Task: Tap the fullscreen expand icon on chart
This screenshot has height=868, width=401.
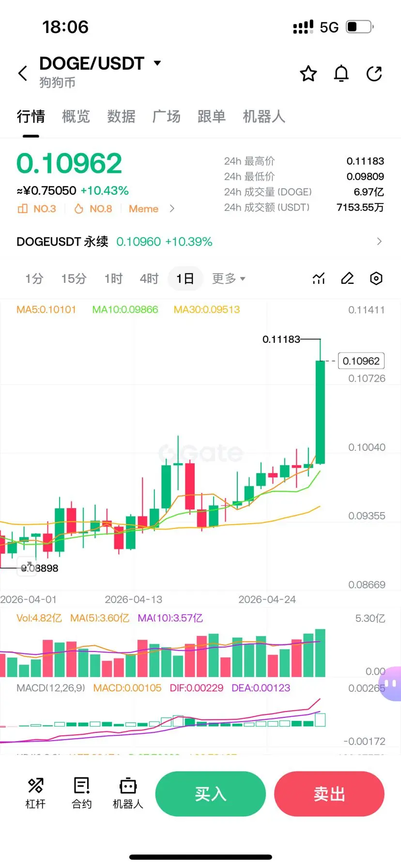Action: (x=27, y=566)
